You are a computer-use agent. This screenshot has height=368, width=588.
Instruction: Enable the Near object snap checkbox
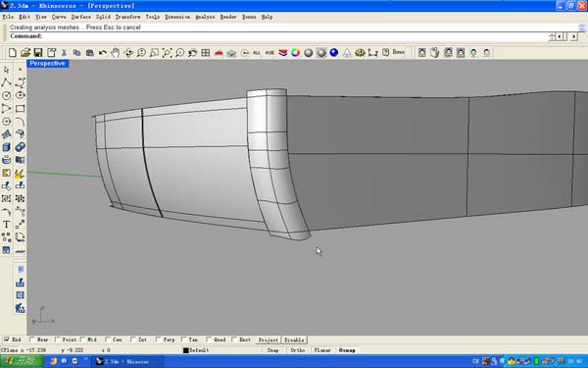pyautogui.click(x=32, y=340)
